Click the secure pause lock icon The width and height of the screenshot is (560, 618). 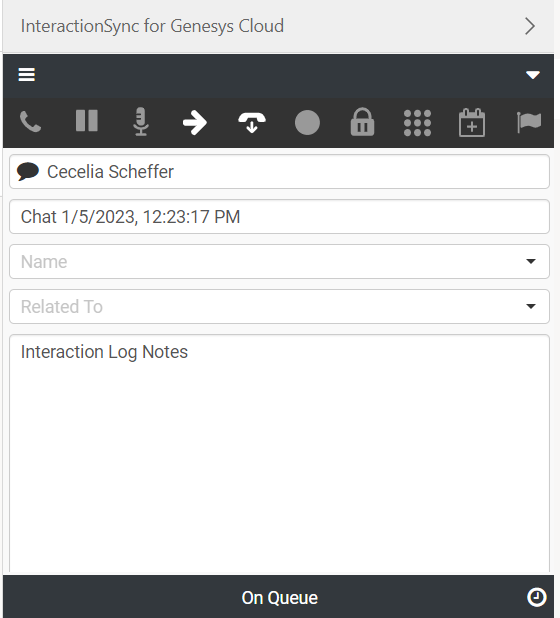click(362, 122)
